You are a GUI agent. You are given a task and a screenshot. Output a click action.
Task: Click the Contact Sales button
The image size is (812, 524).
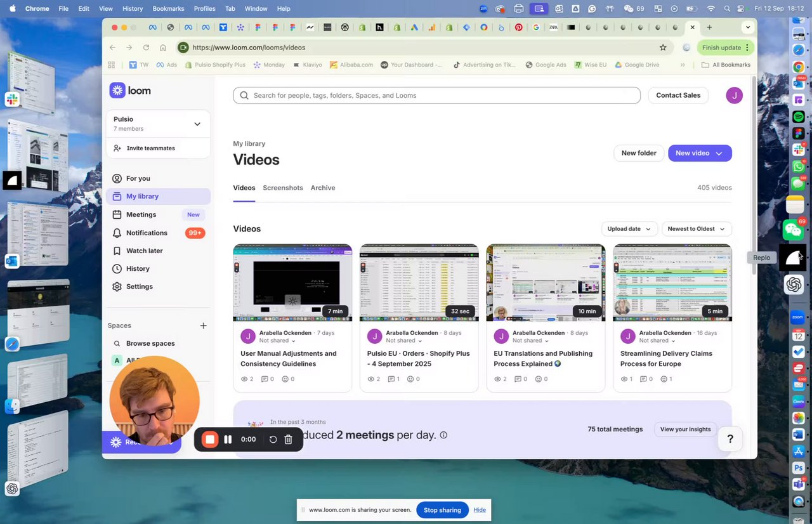678,95
